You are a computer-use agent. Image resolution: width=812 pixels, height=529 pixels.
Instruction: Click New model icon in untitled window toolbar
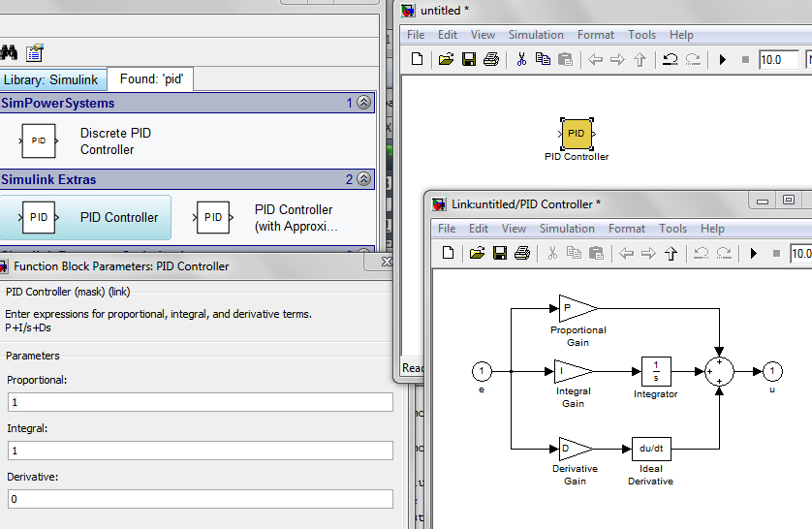[x=417, y=59]
